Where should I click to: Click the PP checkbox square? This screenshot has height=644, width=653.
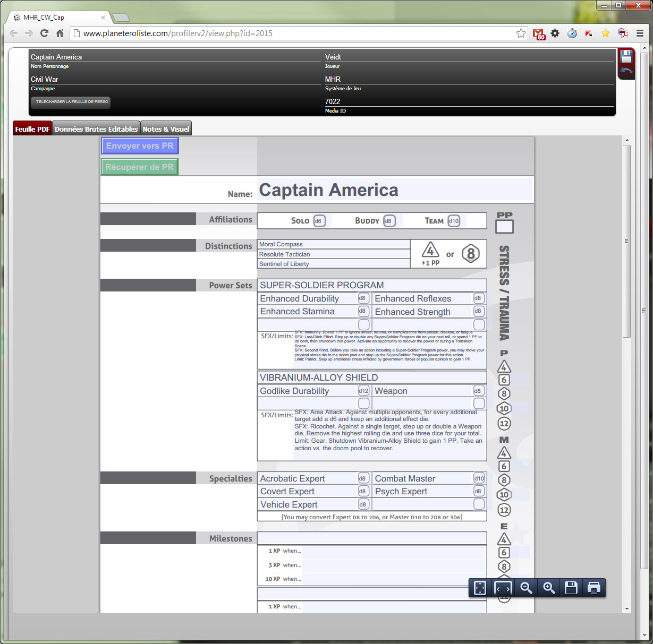[504, 227]
